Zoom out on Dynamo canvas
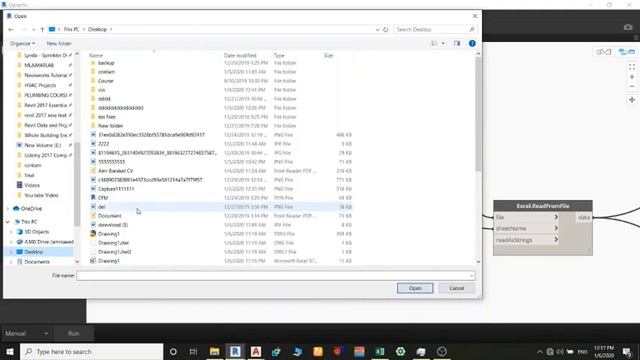The height and width of the screenshot is (360, 640). tap(632, 87)
